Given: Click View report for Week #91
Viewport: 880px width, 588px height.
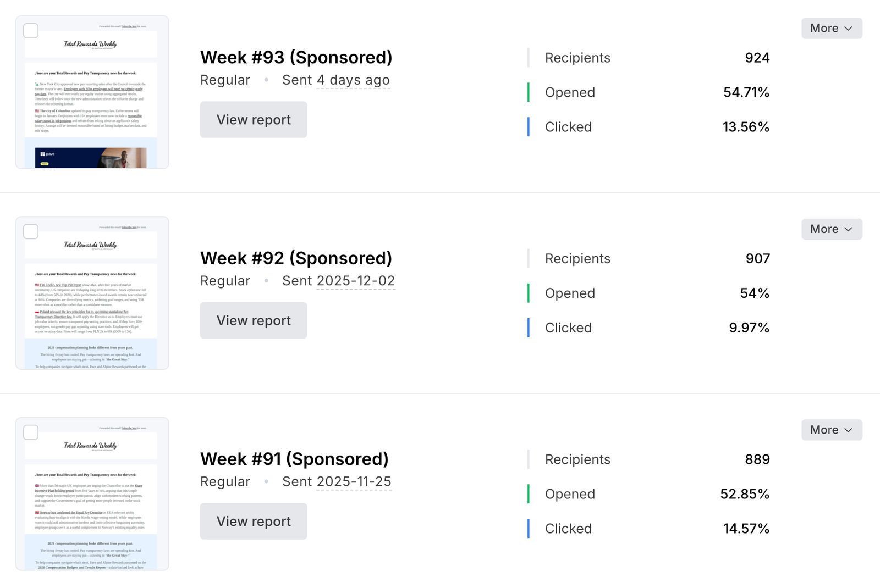Looking at the screenshot, I should coord(253,521).
